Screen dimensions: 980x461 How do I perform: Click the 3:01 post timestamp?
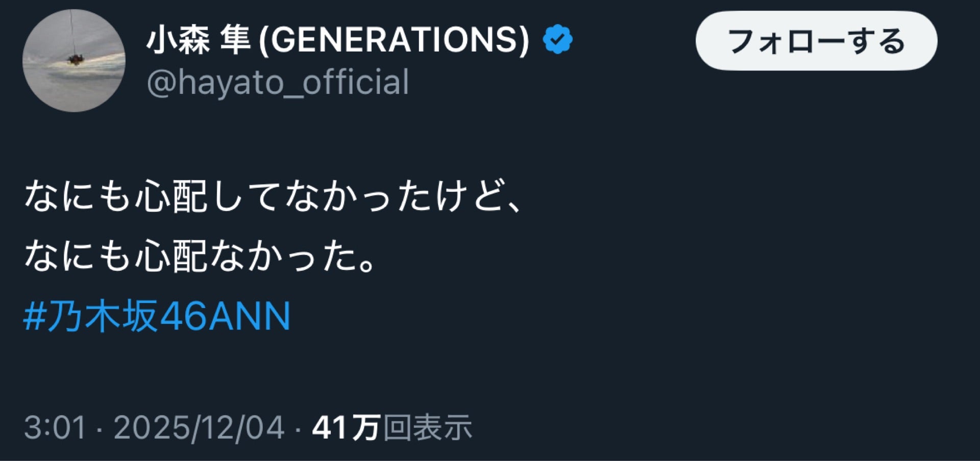(55, 427)
